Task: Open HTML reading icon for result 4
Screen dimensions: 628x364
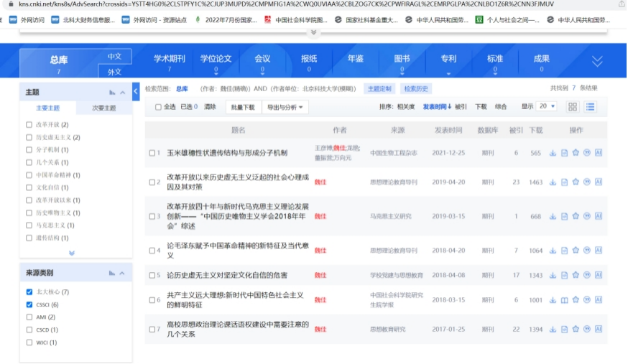Action: pos(564,251)
